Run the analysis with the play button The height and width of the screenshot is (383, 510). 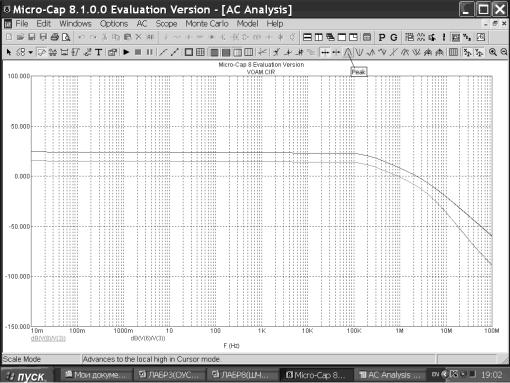[126, 52]
